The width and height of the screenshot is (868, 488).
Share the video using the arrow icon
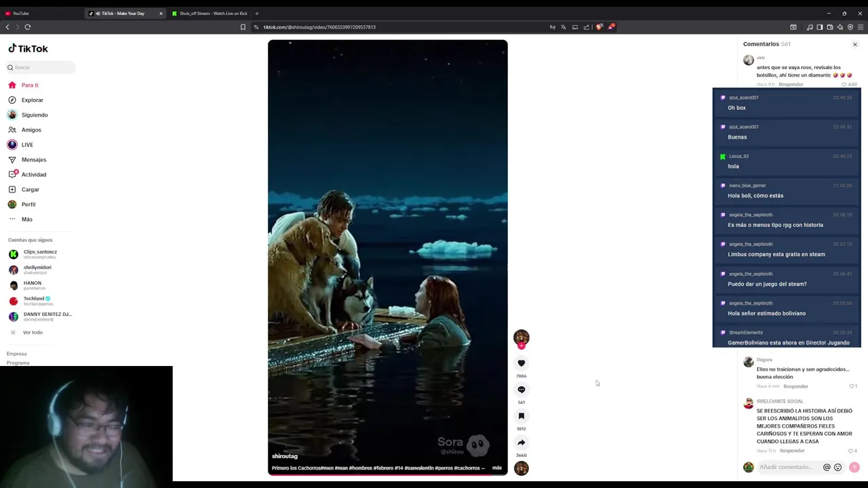tap(521, 443)
